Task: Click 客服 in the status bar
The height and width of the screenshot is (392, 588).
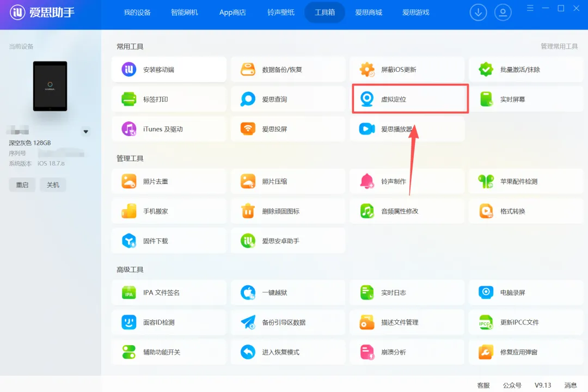Action: [x=483, y=385]
